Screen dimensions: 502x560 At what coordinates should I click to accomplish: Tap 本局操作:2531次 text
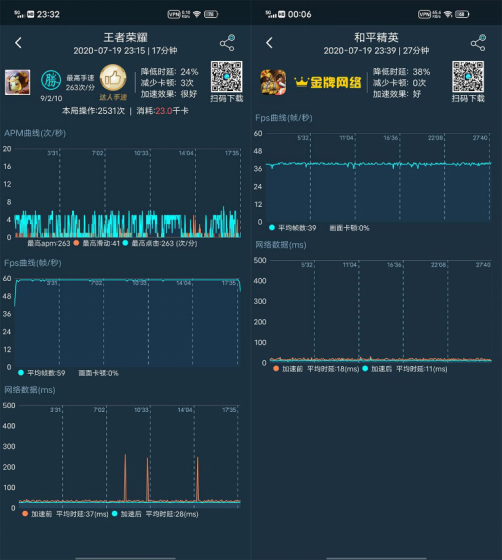pos(94,111)
